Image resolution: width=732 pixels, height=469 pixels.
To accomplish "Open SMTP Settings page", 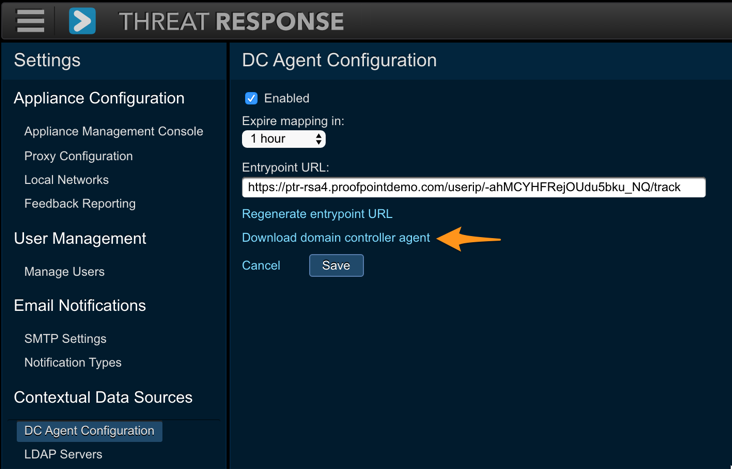I will pos(65,339).
